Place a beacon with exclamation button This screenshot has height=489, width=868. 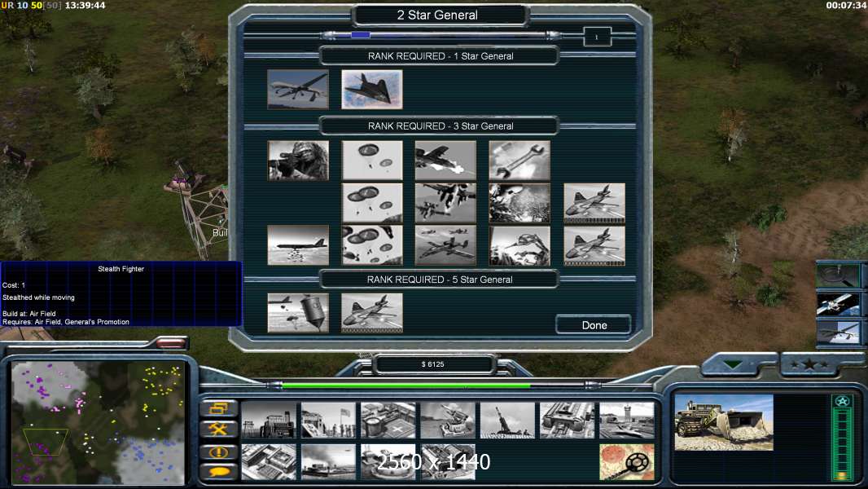point(219,452)
